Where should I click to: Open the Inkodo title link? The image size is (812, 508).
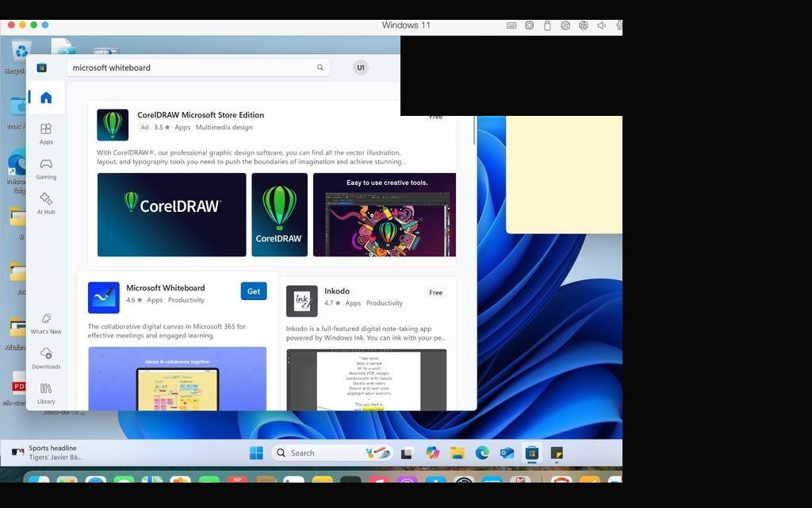pyautogui.click(x=337, y=291)
